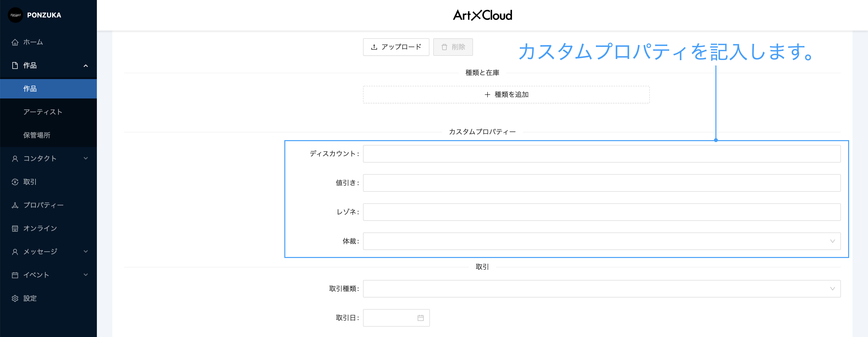Click the 削除 button

click(x=453, y=47)
